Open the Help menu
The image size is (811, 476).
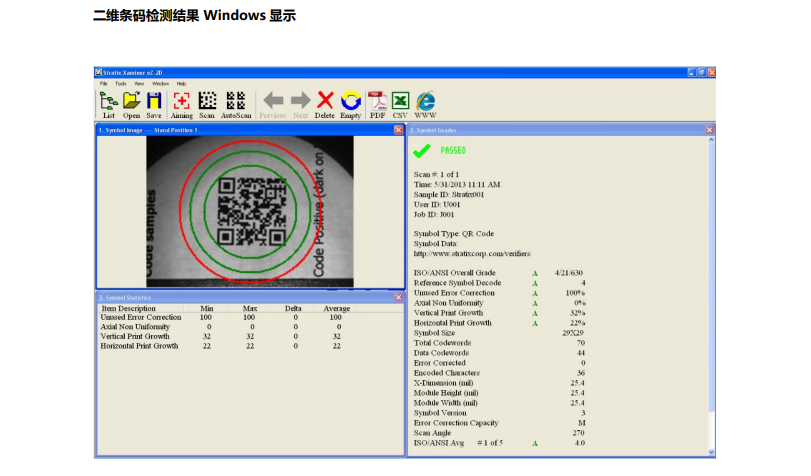pyautogui.click(x=181, y=83)
